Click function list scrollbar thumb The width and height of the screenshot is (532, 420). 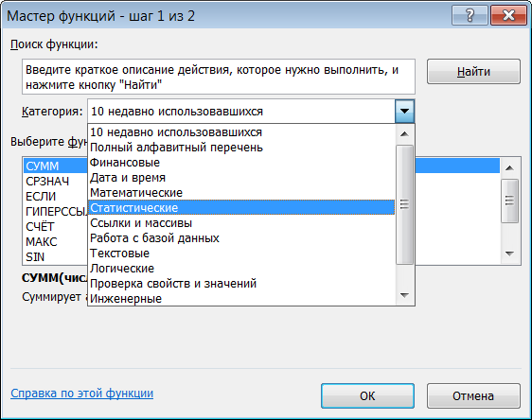(x=509, y=201)
